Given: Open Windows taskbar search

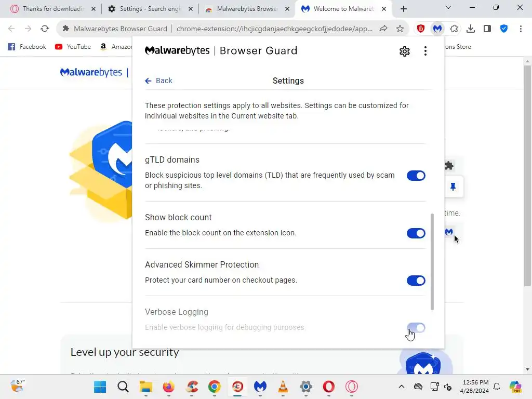Looking at the screenshot, I should pyautogui.click(x=123, y=387).
